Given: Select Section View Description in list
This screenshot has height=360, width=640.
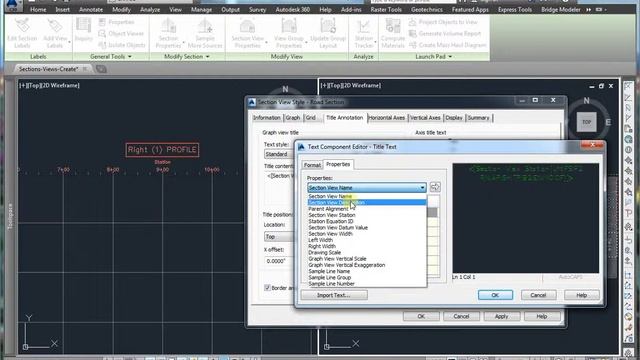Looking at the screenshot, I should pos(367,202).
